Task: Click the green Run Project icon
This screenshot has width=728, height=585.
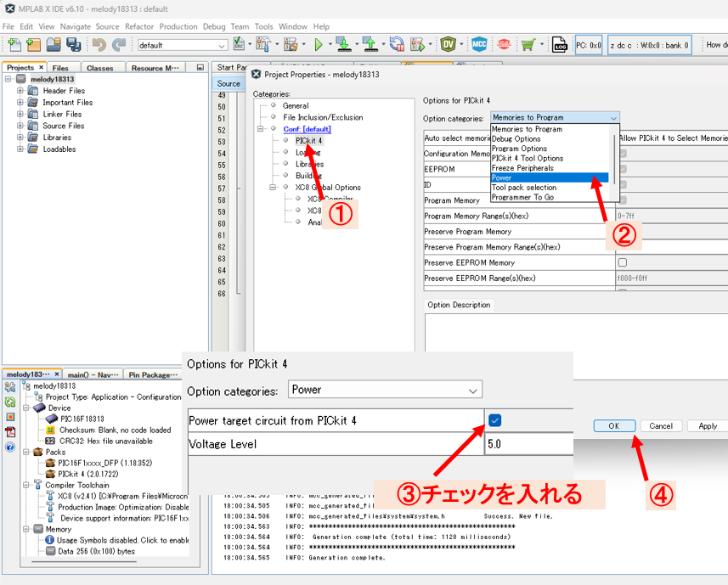Action: click(x=319, y=45)
